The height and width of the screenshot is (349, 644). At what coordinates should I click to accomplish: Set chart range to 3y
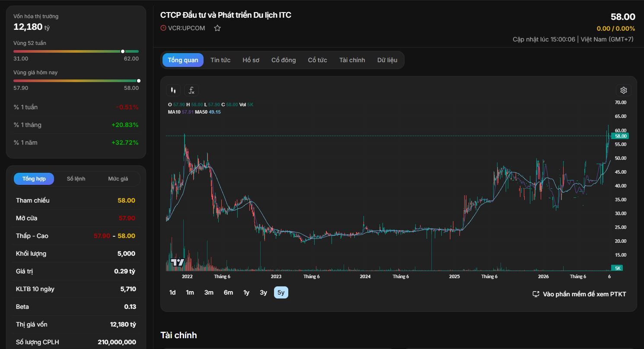(263, 292)
